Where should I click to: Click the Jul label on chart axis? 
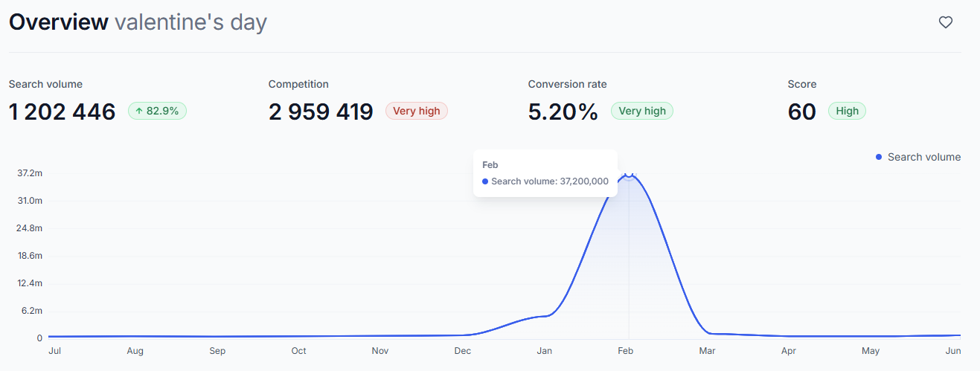click(x=54, y=351)
